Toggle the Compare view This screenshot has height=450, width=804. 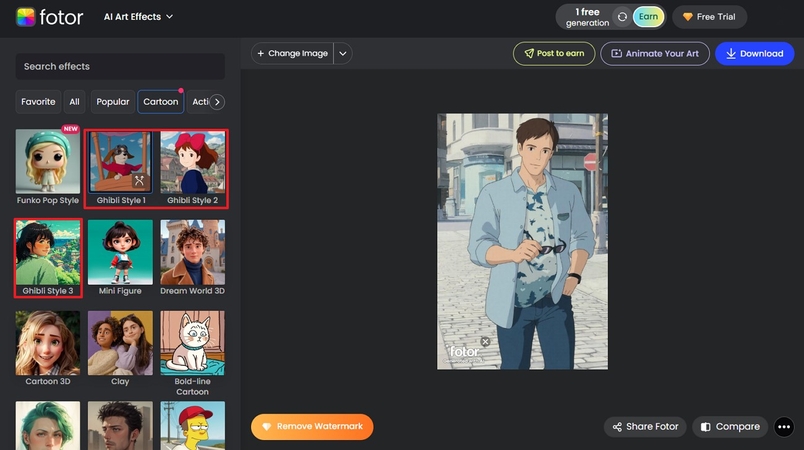coord(730,426)
